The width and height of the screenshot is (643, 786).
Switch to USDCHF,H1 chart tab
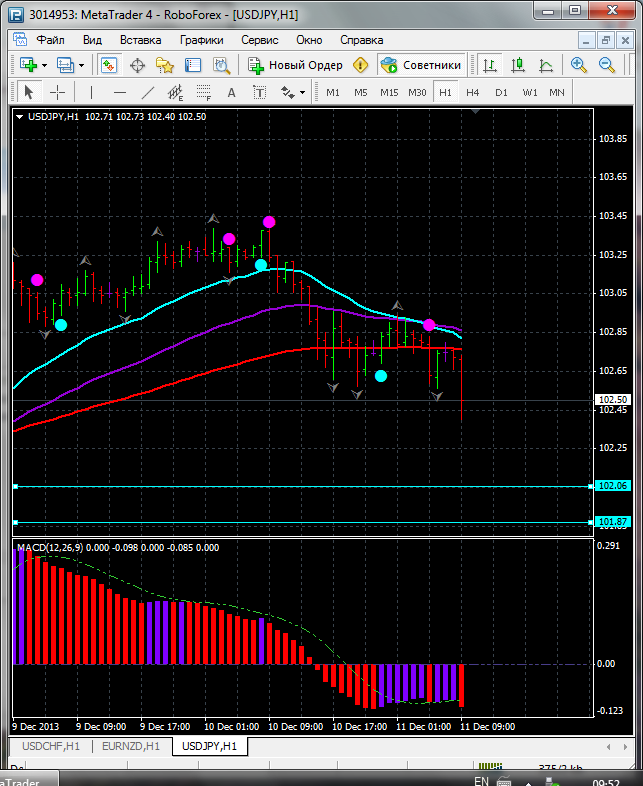(51, 746)
